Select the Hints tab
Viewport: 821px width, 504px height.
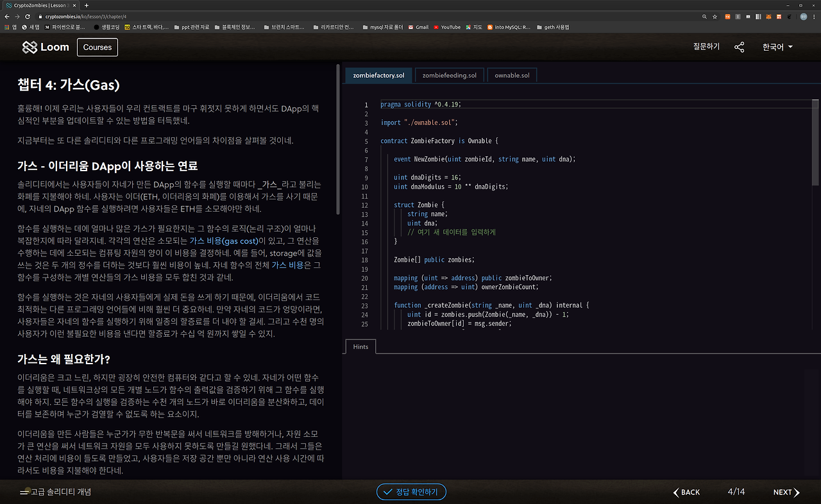point(360,346)
